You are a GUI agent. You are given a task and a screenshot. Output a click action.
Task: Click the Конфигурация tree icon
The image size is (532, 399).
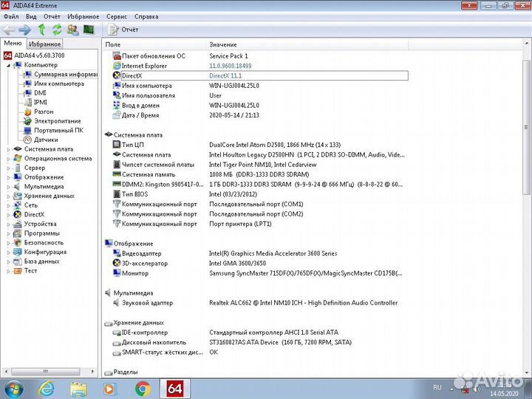click(x=17, y=252)
